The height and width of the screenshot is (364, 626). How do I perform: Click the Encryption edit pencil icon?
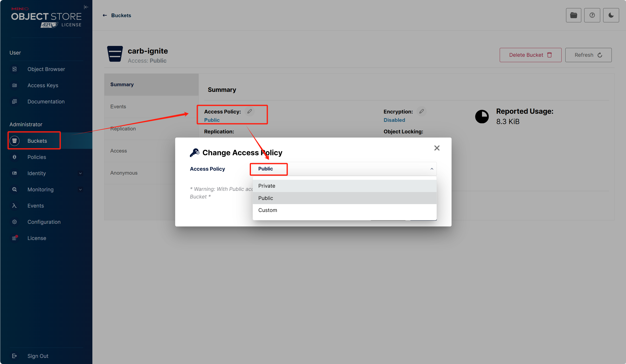[421, 111]
